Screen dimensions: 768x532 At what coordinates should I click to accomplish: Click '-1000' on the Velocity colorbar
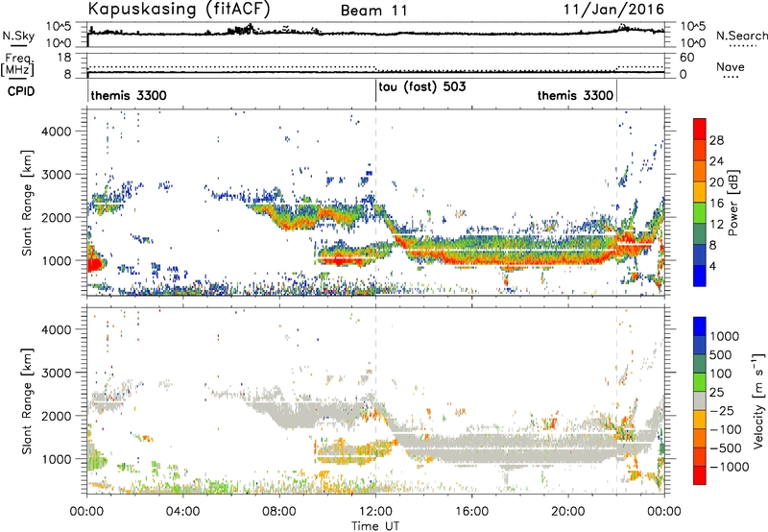(x=729, y=467)
